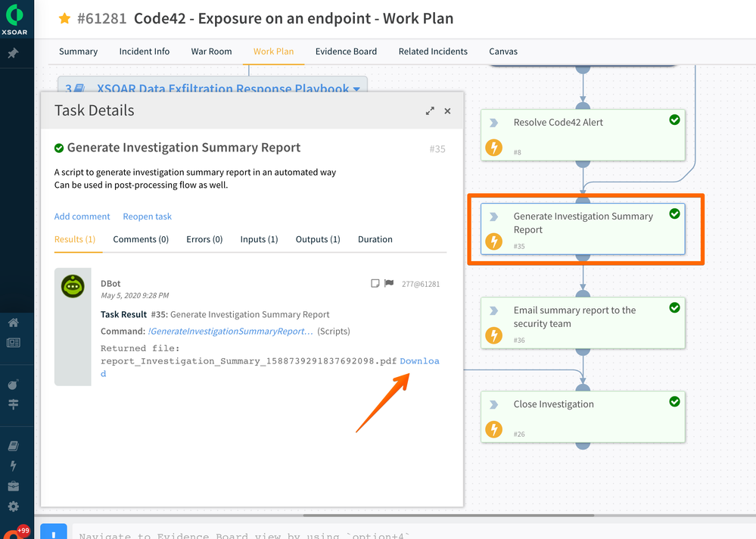The height and width of the screenshot is (539, 756).
Task: Click the Home icon in sidebar
Action: pos(13,322)
